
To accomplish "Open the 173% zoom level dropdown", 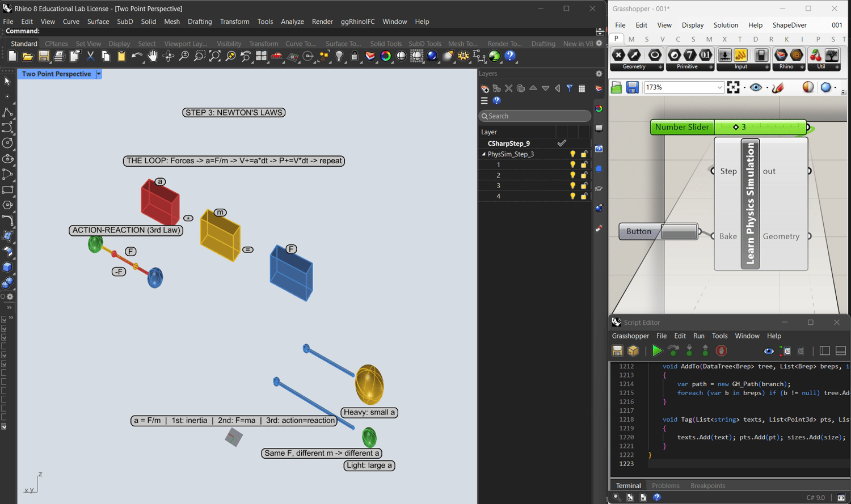I will coord(719,87).
